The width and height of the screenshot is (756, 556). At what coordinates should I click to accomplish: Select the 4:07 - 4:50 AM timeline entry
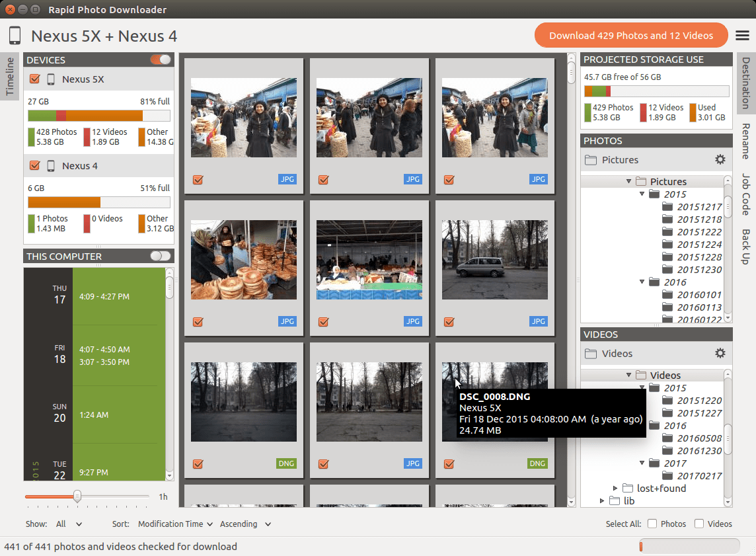tap(104, 349)
